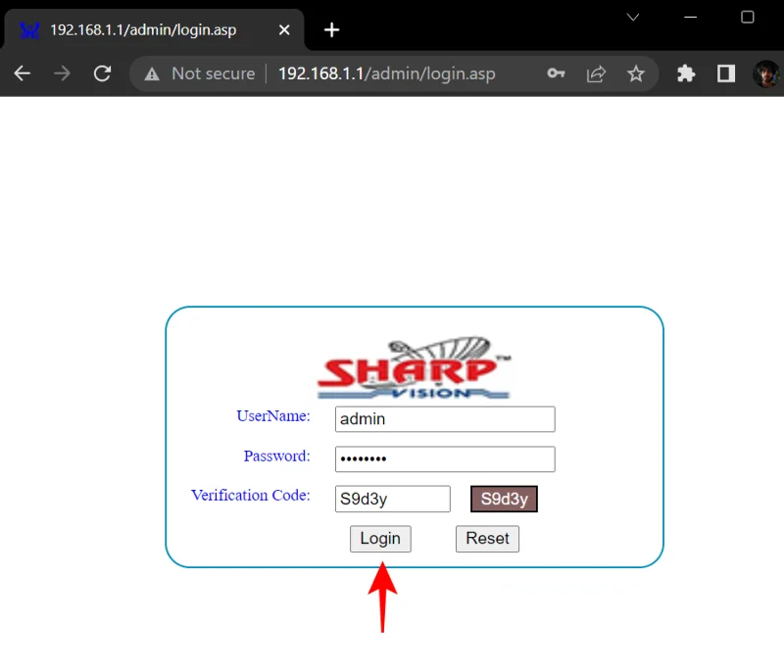Viewport: 784px width, 672px height.
Task: Click the Reset button
Action: pos(487,539)
